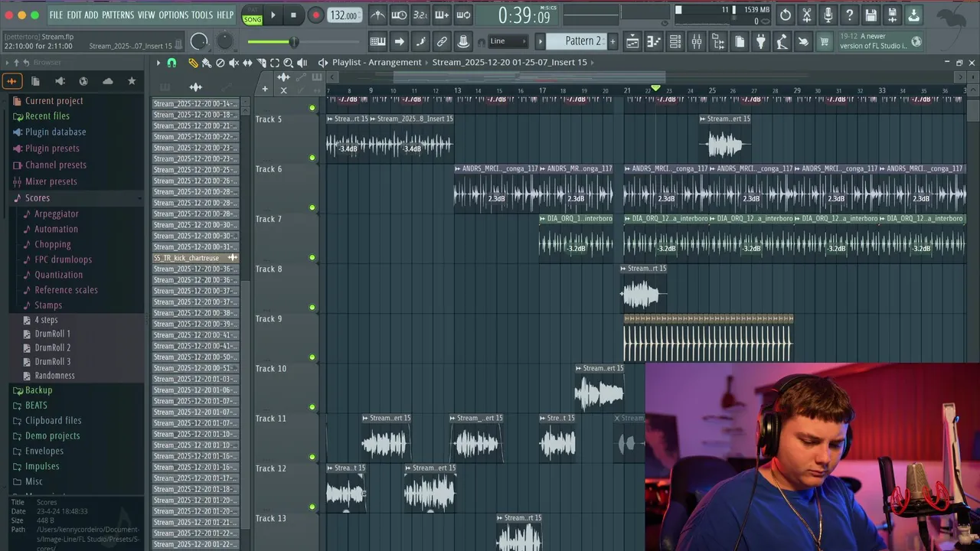
Task: Click the record button
Action: [x=315, y=15]
